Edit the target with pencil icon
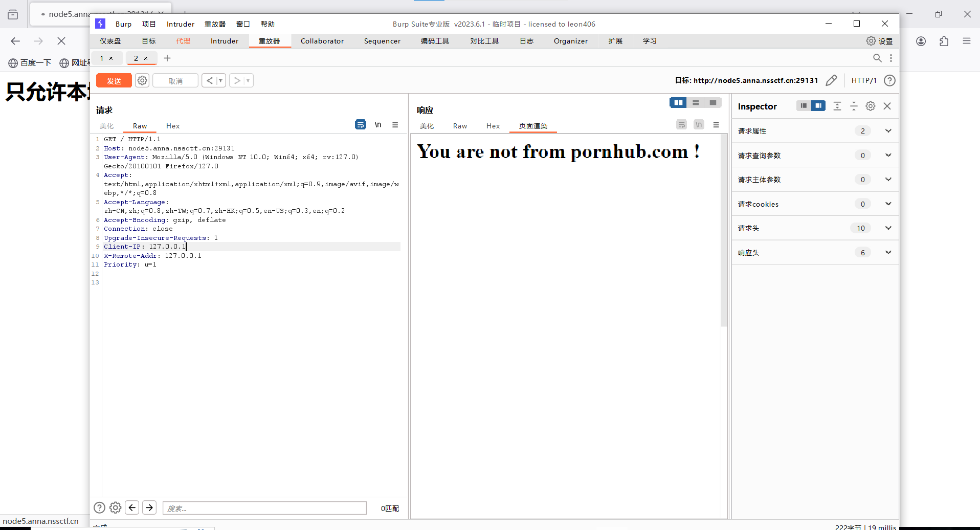This screenshot has height=530, width=980. coord(832,80)
